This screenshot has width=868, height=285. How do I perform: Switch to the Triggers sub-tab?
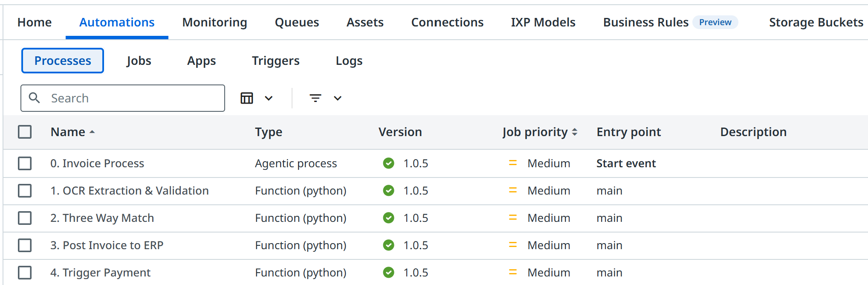tap(276, 61)
